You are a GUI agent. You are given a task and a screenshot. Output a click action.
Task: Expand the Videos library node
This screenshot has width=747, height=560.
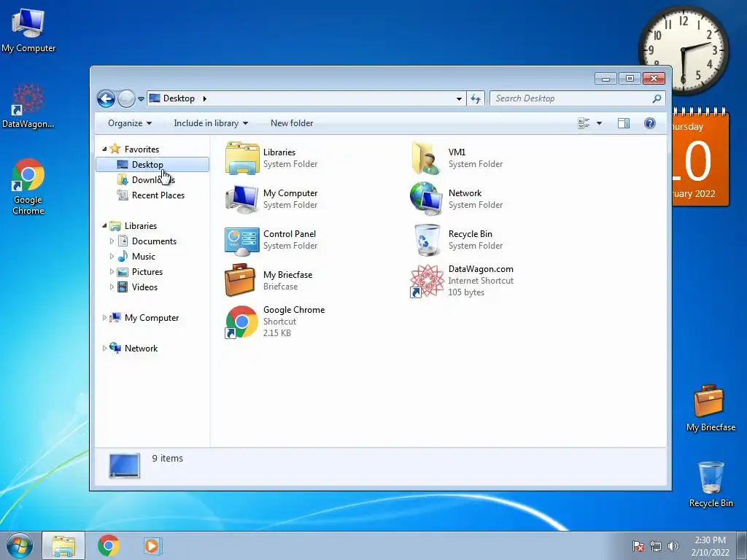[x=112, y=287]
